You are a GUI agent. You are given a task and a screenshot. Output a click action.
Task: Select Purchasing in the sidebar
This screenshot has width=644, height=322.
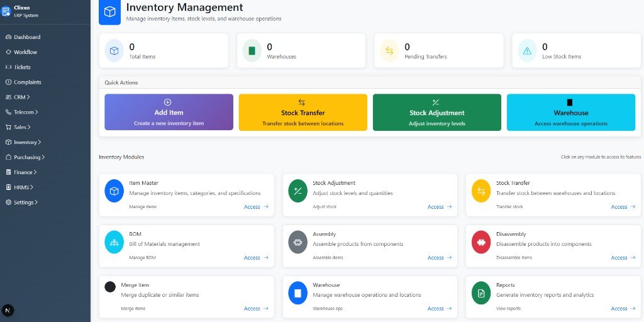coord(27,157)
